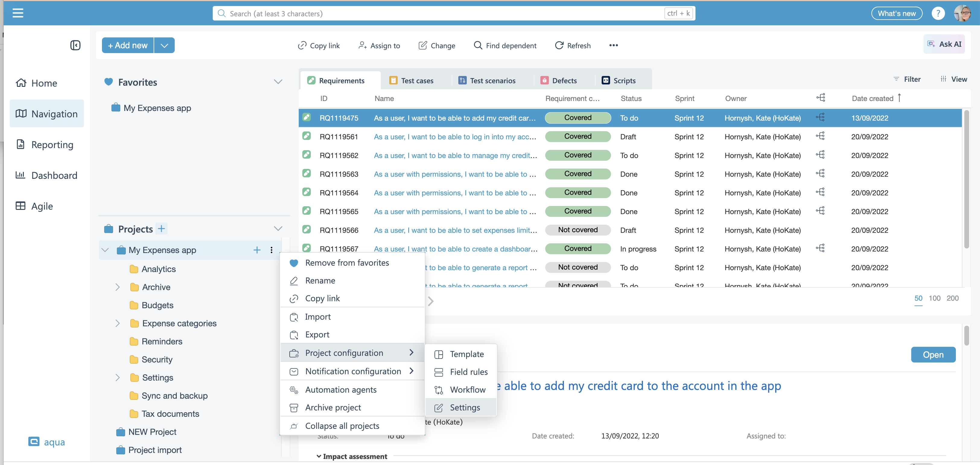Click the Ask AI button
Screen dimensions: 980x465
(x=944, y=44)
